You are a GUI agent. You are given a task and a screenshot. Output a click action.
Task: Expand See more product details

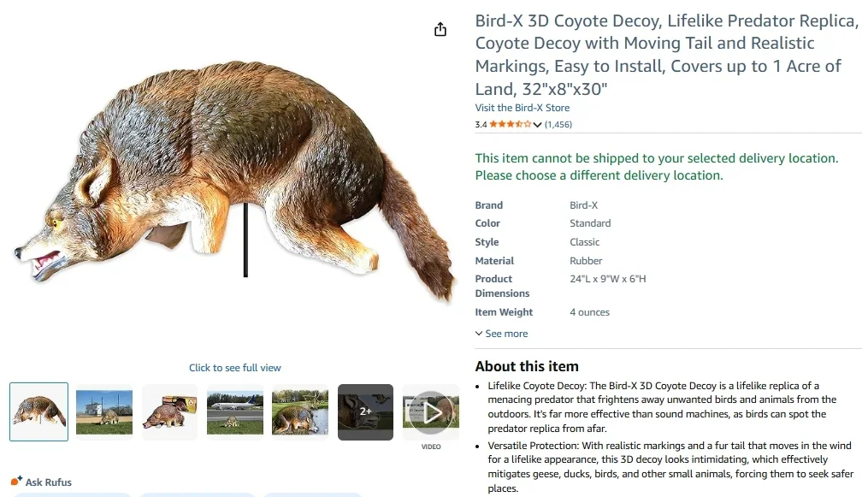tap(502, 334)
